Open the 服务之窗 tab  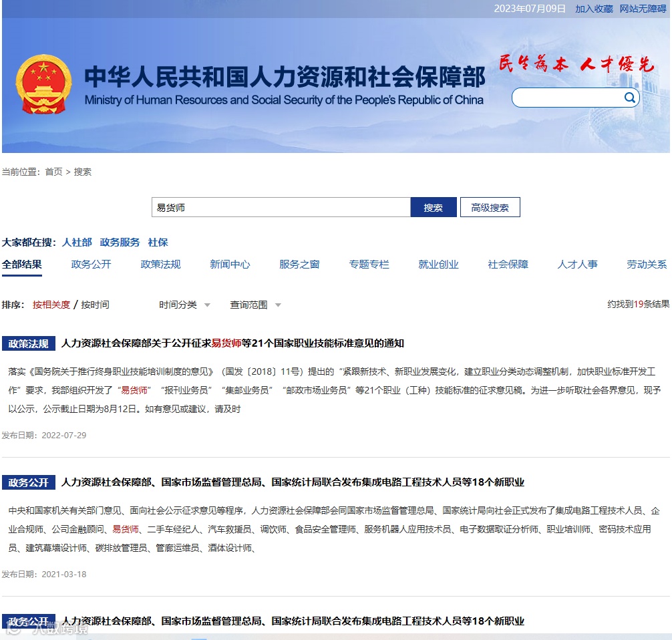(x=299, y=265)
